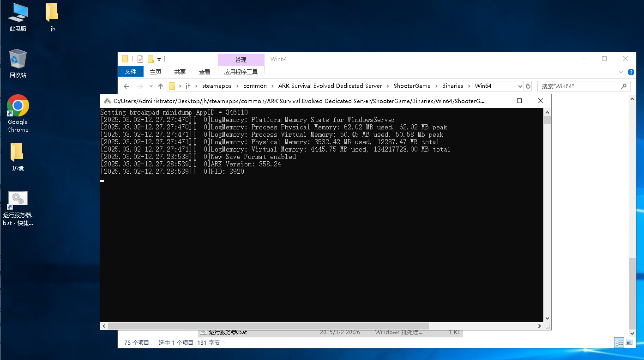The image size is (644, 360).
Task: Maximize the Win64 Explorer window
Action: coord(604,59)
